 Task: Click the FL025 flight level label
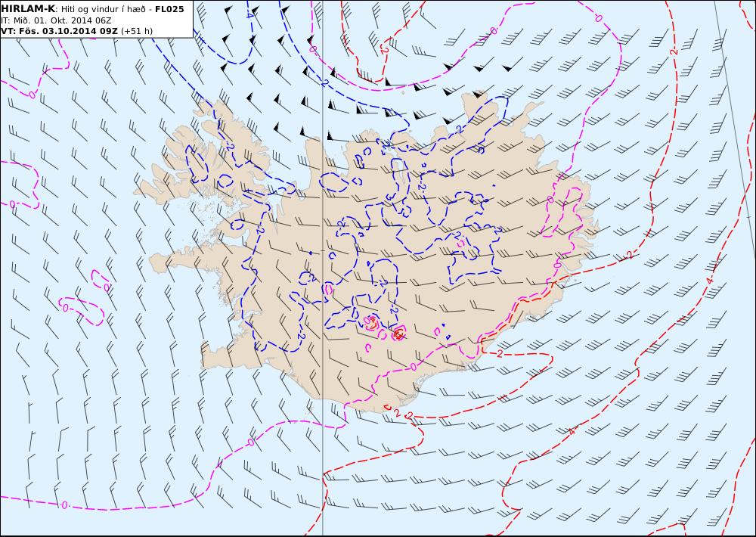[x=169, y=9]
